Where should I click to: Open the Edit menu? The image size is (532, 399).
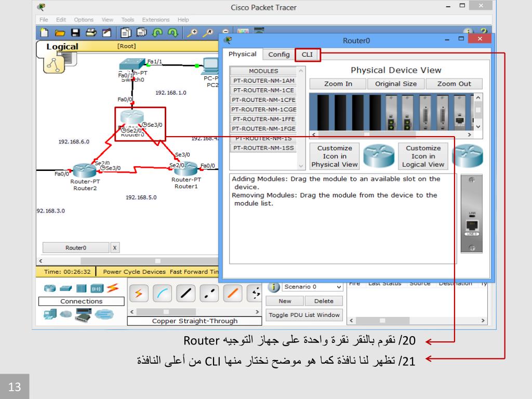(x=61, y=20)
